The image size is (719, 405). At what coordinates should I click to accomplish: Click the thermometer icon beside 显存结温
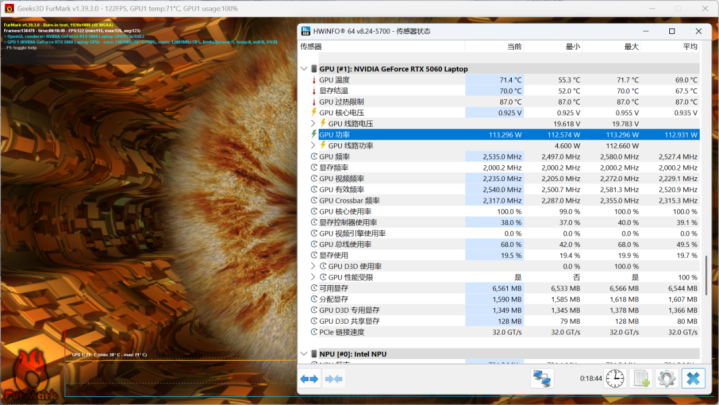(314, 91)
